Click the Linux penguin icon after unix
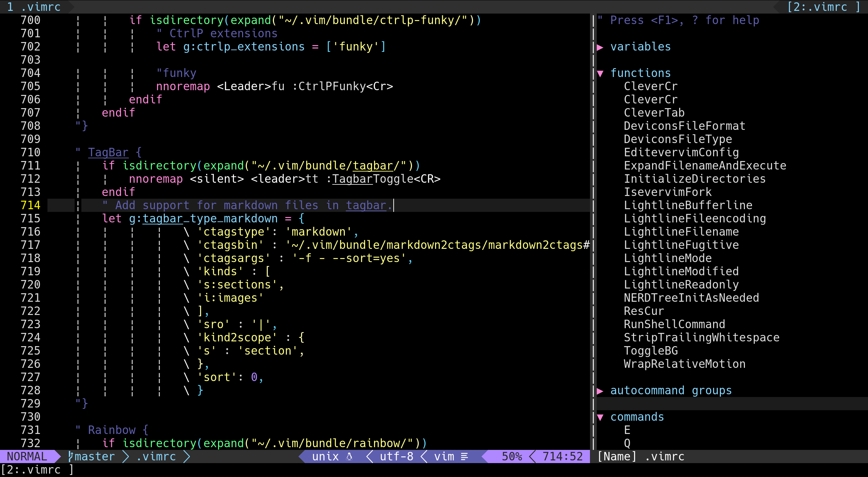Viewport: 868px width, 477px height. [x=349, y=456]
